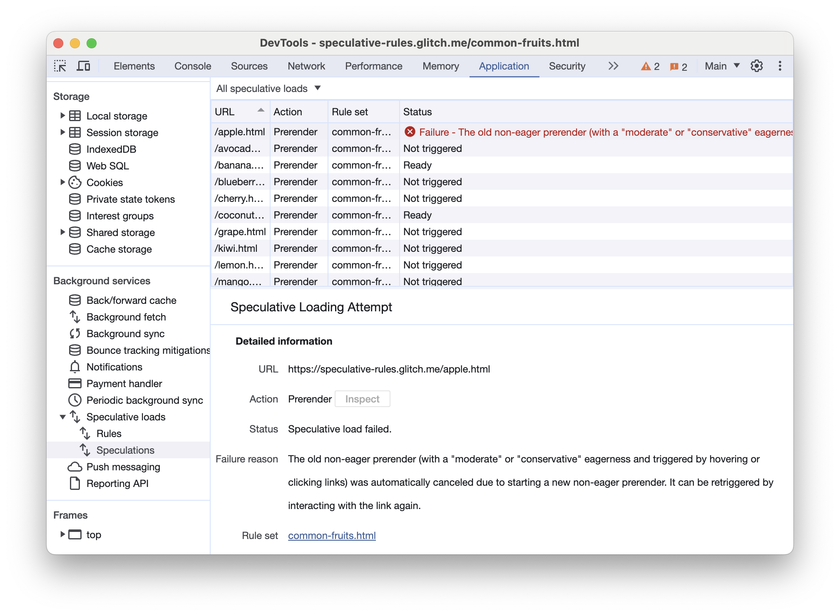Click the three-dot menu icon
This screenshot has width=840, height=616.
[x=780, y=66]
